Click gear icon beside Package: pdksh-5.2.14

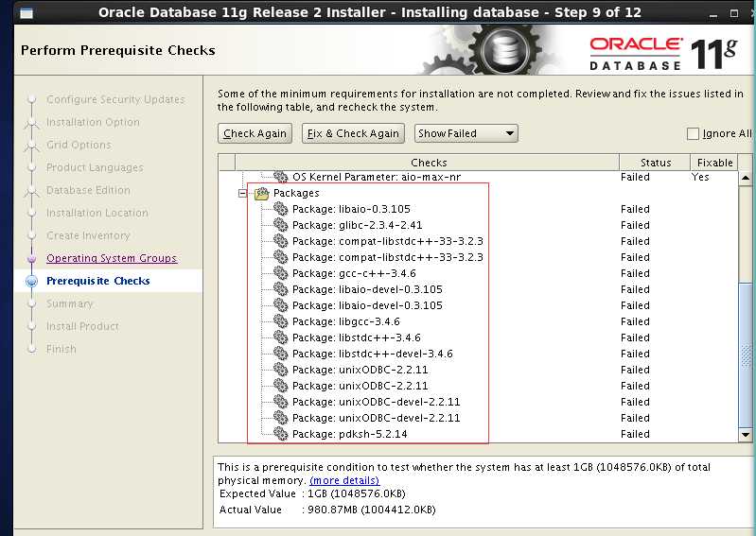pos(281,433)
